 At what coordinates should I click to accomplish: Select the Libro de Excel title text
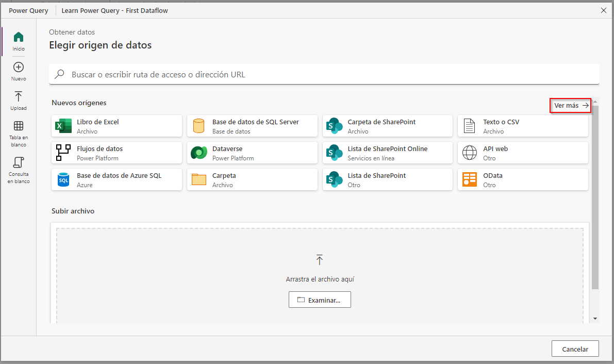[97, 122]
